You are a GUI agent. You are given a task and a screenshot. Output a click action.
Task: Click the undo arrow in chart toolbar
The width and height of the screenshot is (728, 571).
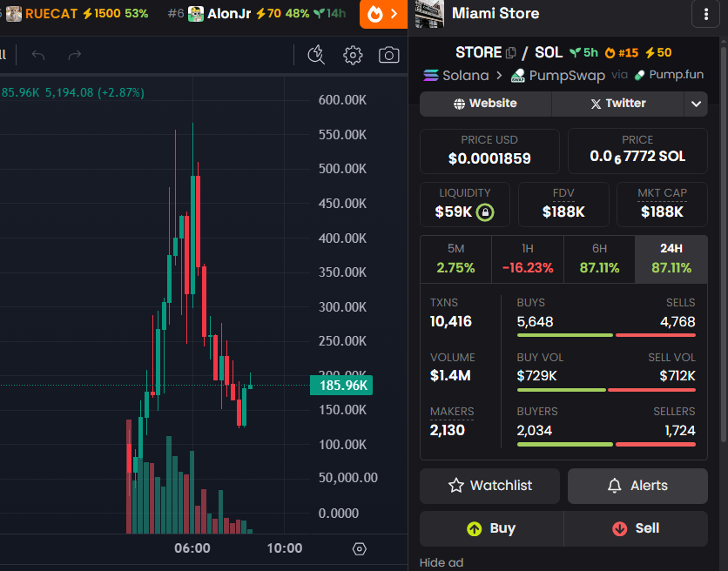tap(37, 56)
